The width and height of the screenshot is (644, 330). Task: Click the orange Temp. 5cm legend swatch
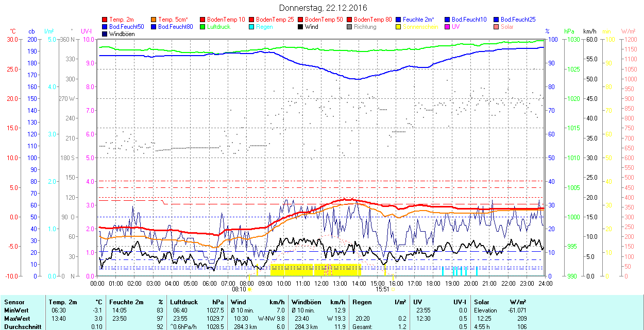point(154,20)
